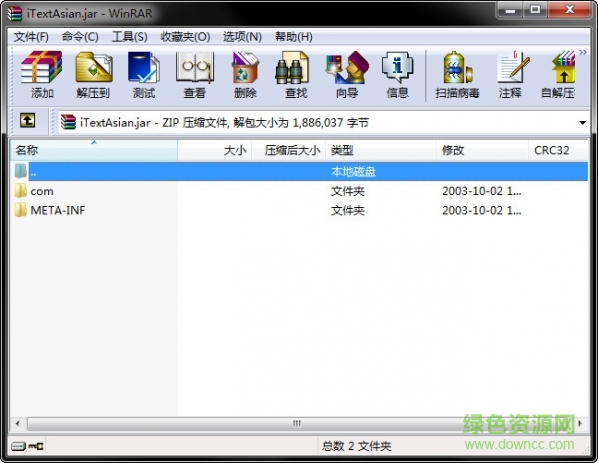Click the horizontal scrollbar thumb
Screen dimensions: 598x463
[297, 423]
